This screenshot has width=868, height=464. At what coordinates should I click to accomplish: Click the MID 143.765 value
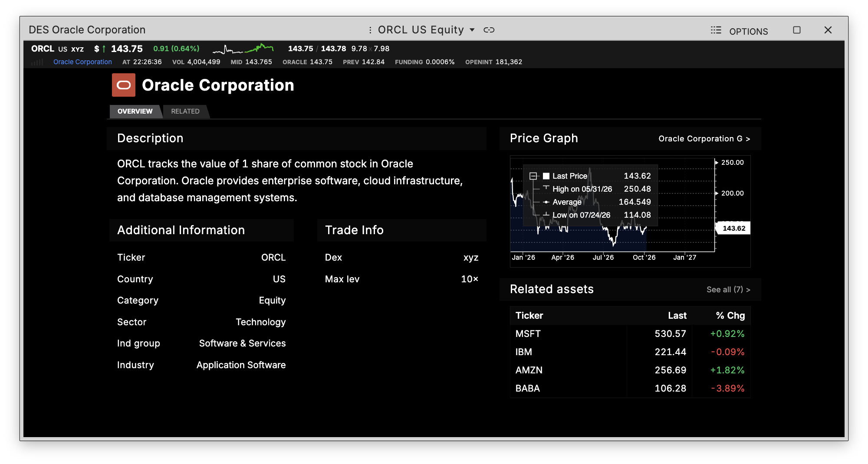[251, 62]
